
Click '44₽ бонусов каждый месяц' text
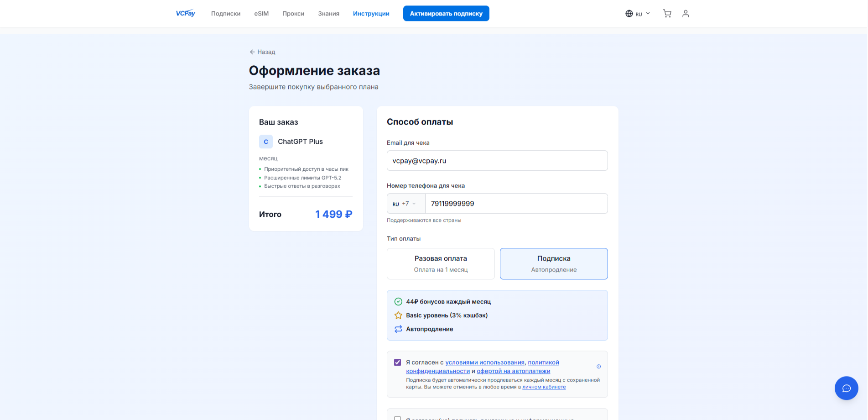pyautogui.click(x=448, y=302)
